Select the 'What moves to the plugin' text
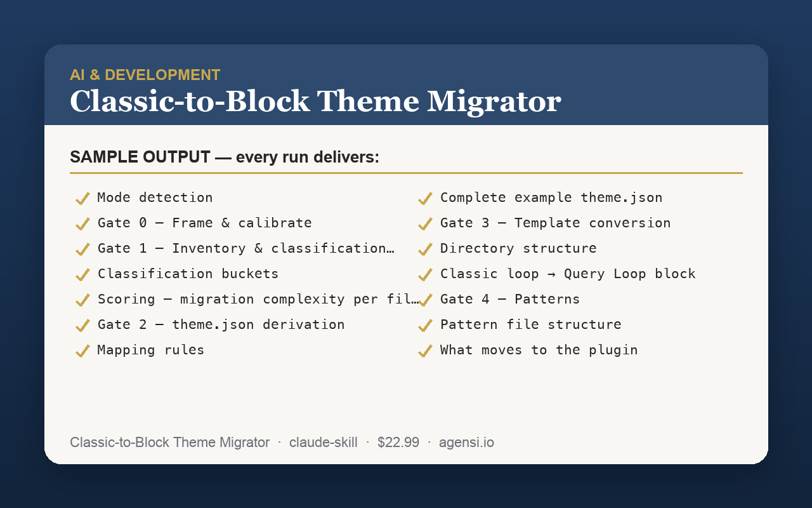Viewport: 812px width, 508px height. pyautogui.click(x=539, y=350)
